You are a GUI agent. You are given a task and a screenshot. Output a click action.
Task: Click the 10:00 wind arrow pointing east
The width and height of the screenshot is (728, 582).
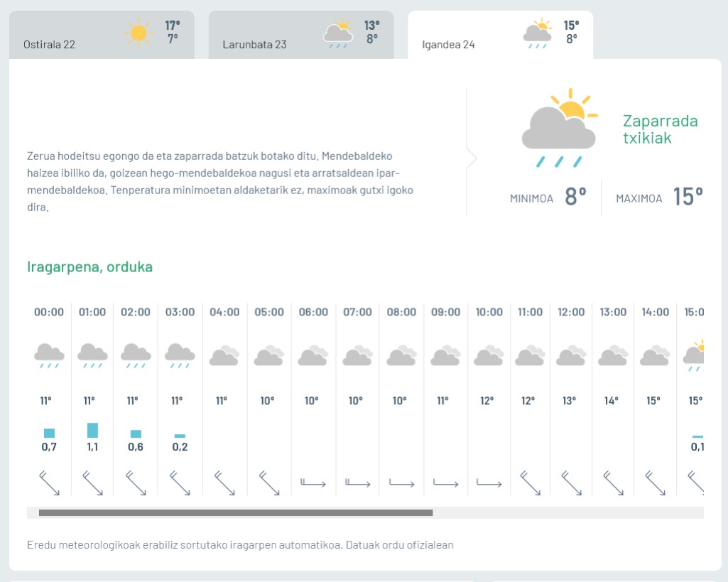489,483
